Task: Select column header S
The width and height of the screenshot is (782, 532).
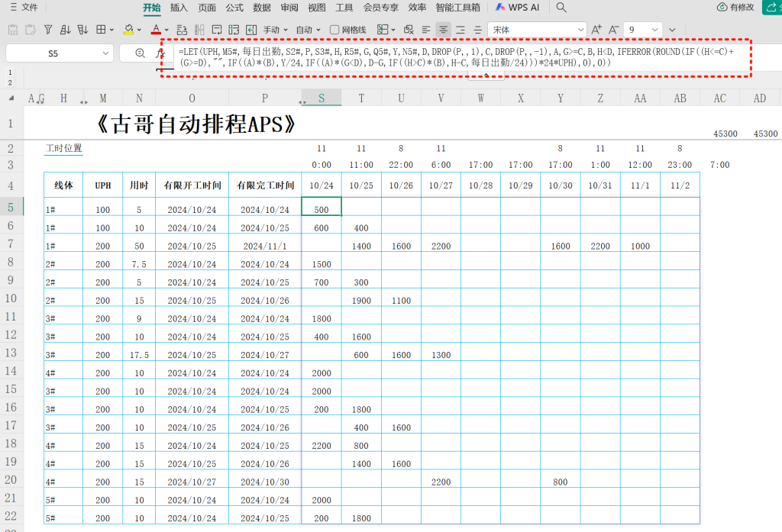Action: coord(322,98)
